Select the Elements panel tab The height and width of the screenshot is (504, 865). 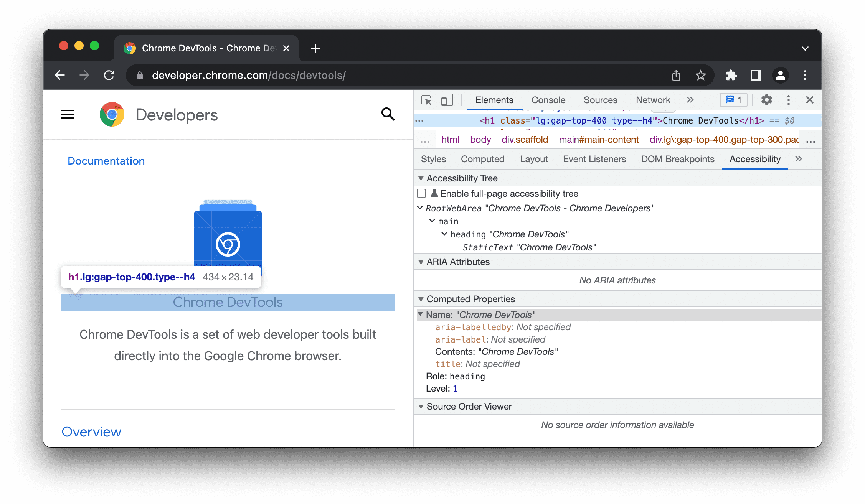coord(494,100)
